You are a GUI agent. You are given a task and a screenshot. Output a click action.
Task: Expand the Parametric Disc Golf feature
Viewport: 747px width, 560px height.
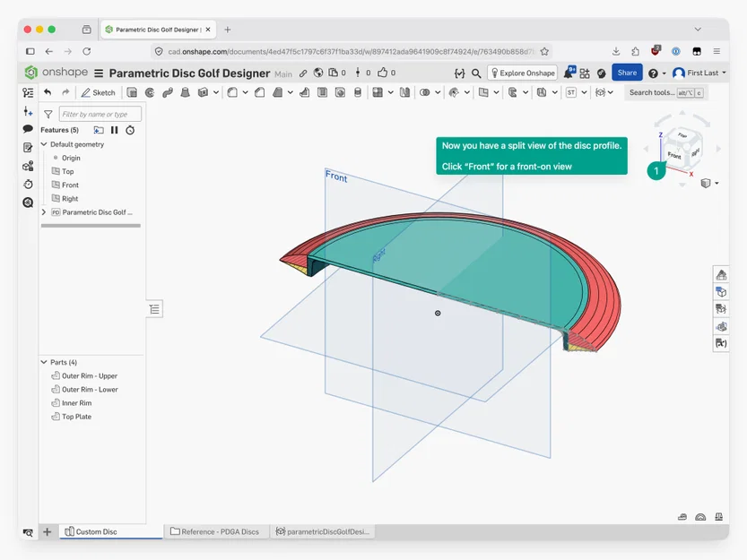click(44, 212)
